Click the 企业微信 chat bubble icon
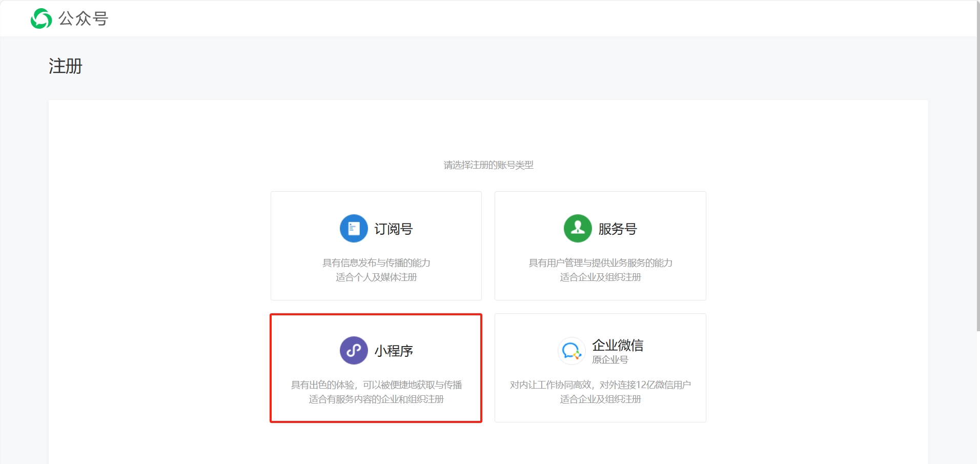Screen dimensions: 980x464 coord(571,351)
